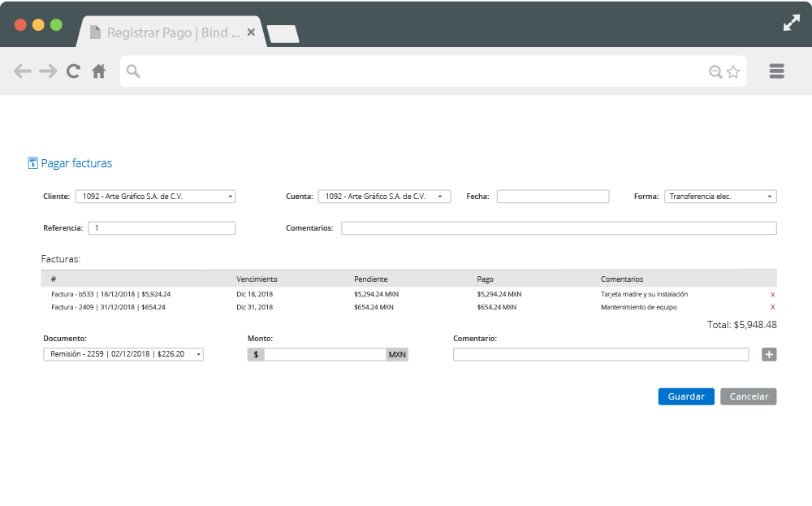The height and width of the screenshot is (506, 812).
Task: Click the $ prefix on Monto
Action: tap(256, 354)
